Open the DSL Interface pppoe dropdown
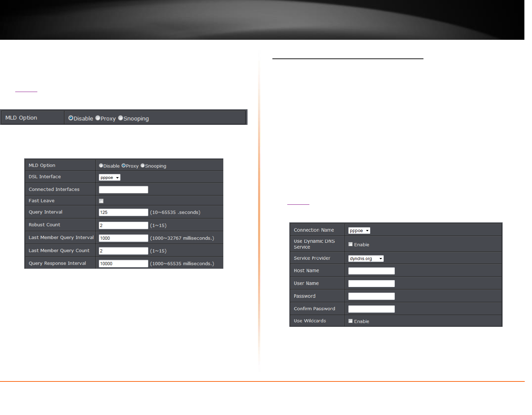Viewport: 532px width, 415px height. [110, 177]
